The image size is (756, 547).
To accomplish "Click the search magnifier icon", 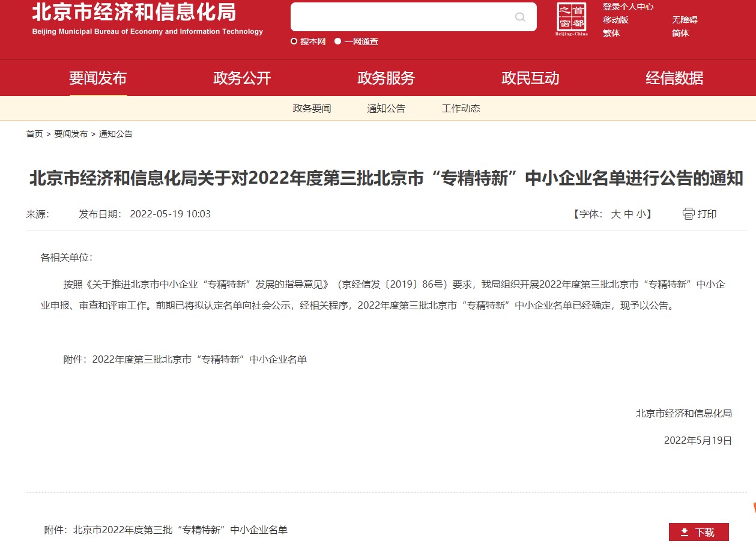I will pyautogui.click(x=520, y=17).
